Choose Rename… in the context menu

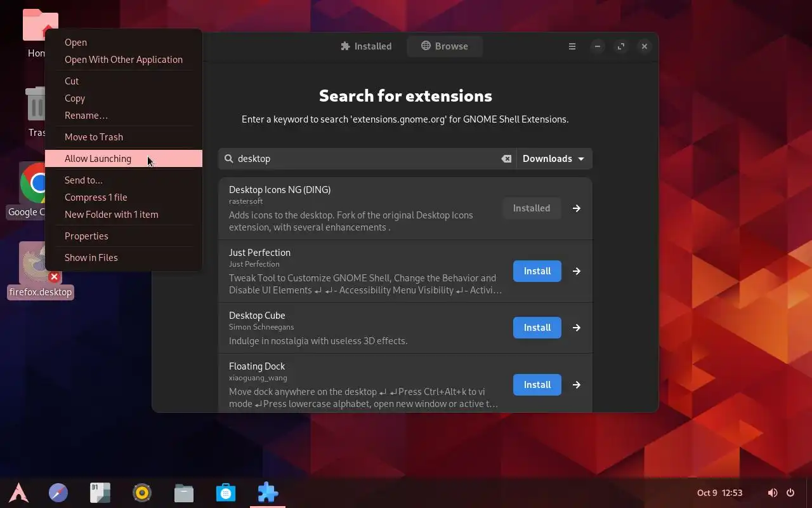[x=123, y=116]
